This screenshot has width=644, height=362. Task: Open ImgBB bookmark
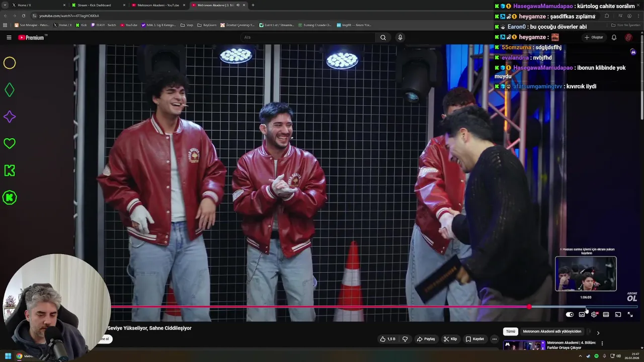(354, 25)
